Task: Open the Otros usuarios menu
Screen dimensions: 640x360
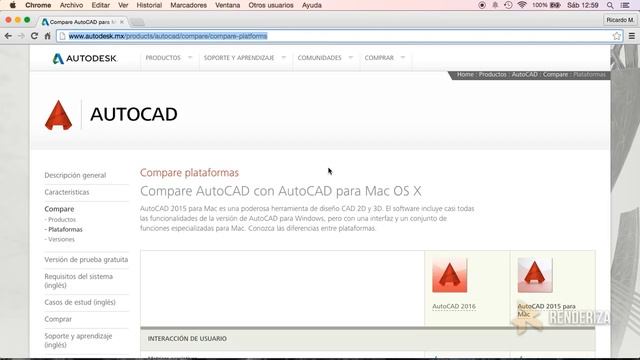Action: coord(271,5)
